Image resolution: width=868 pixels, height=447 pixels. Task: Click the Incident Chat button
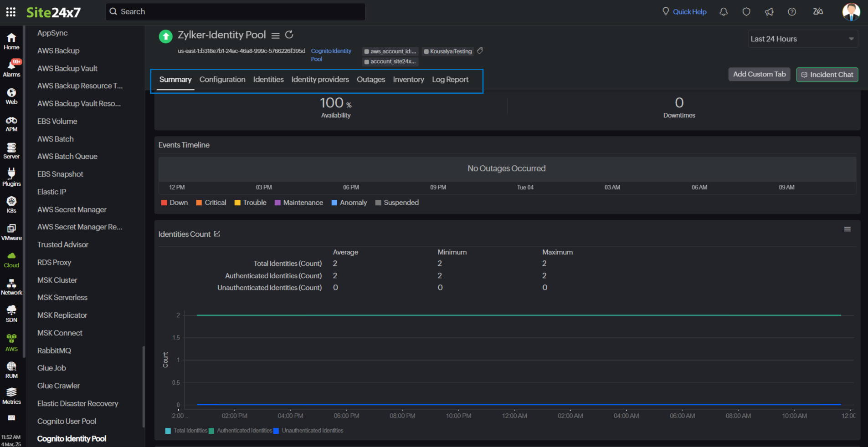[x=827, y=75]
